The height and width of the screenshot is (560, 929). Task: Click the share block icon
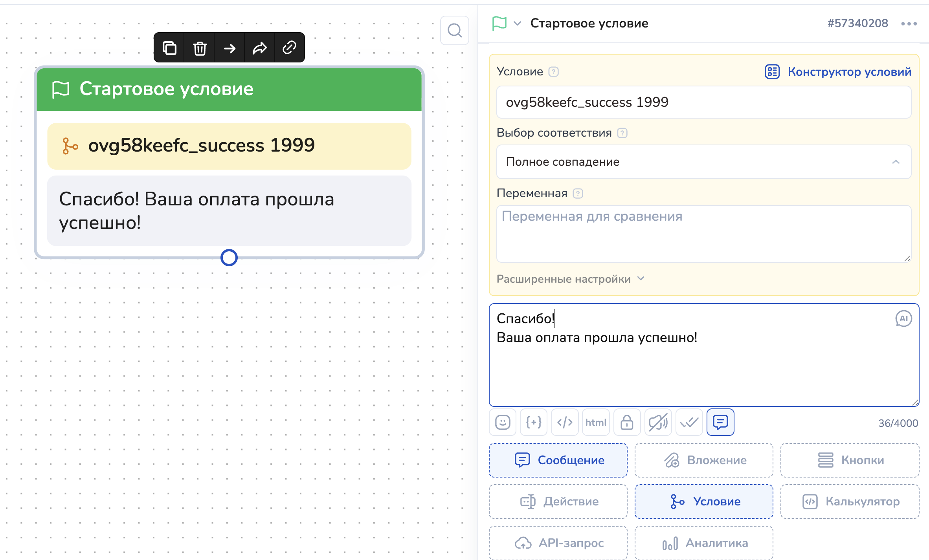[x=259, y=48]
